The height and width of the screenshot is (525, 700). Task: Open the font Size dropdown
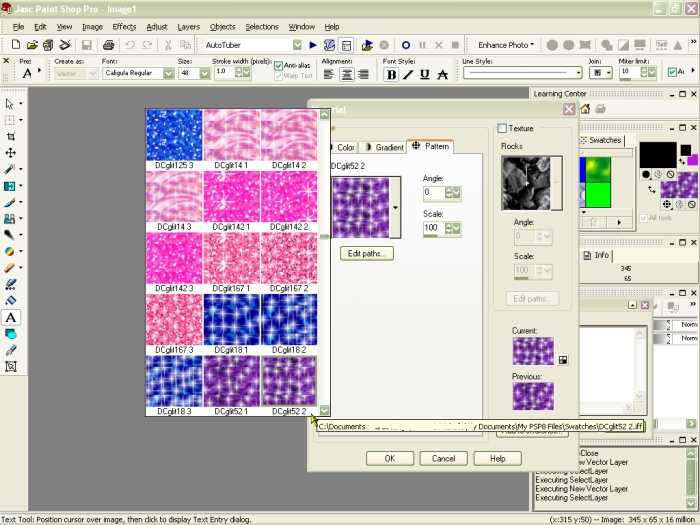point(204,73)
